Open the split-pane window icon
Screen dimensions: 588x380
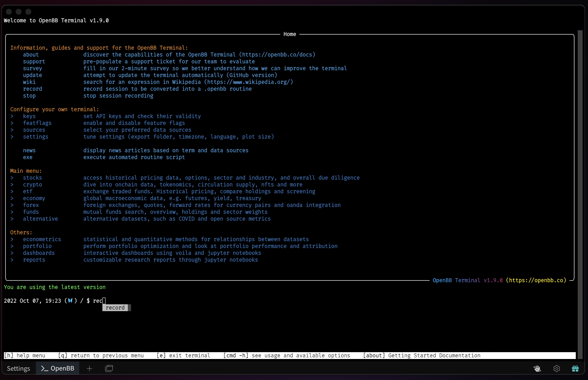pyautogui.click(x=109, y=369)
